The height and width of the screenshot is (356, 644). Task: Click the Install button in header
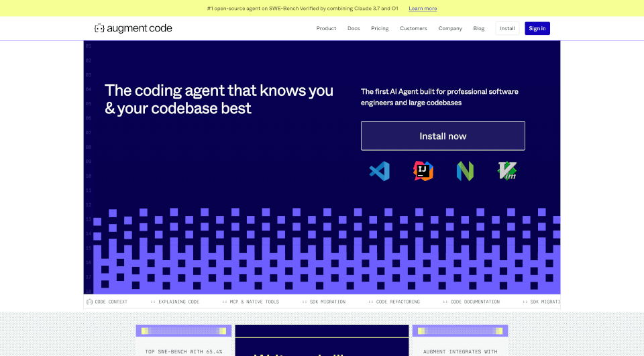click(x=507, y=28)
